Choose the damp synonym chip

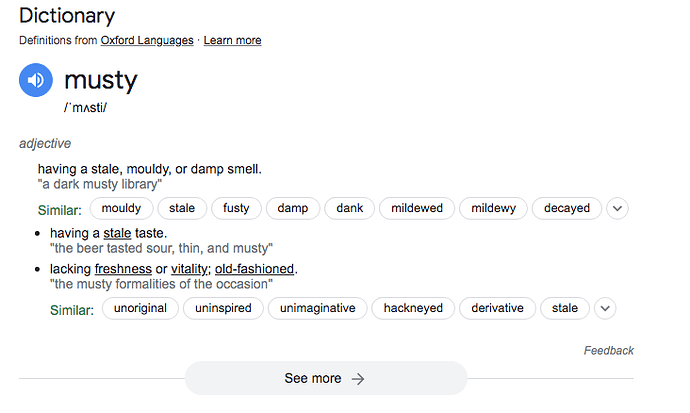pyautogui.click(x=293, y=208)
